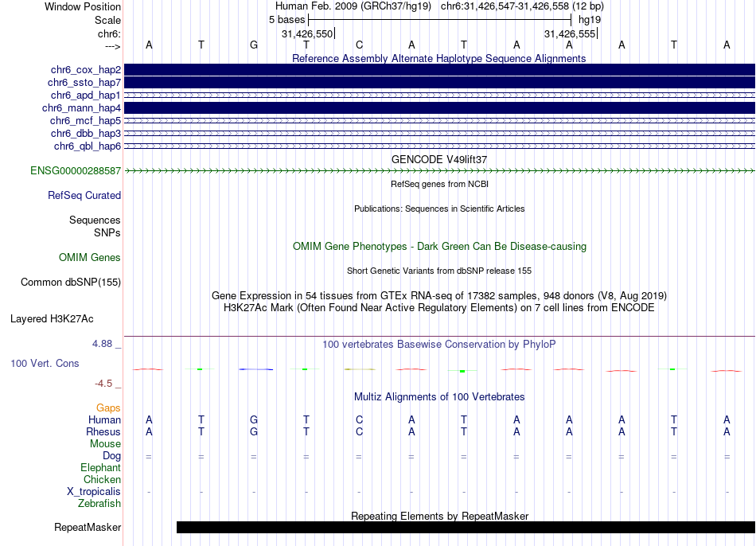Click the ---> strand direction arrow
This screenshot has height=546, width=756.
coord(113,46)
